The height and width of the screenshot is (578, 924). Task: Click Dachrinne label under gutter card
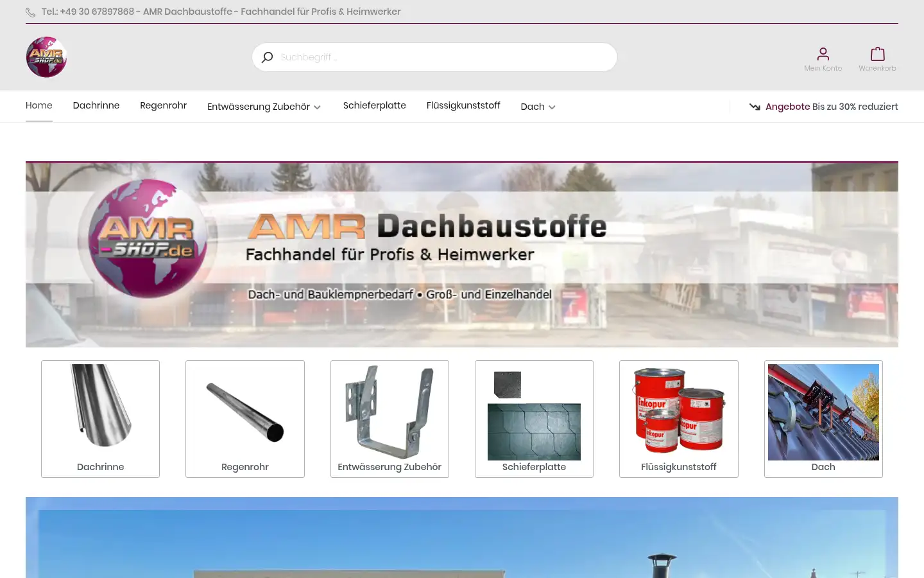[x=101, y=467]
